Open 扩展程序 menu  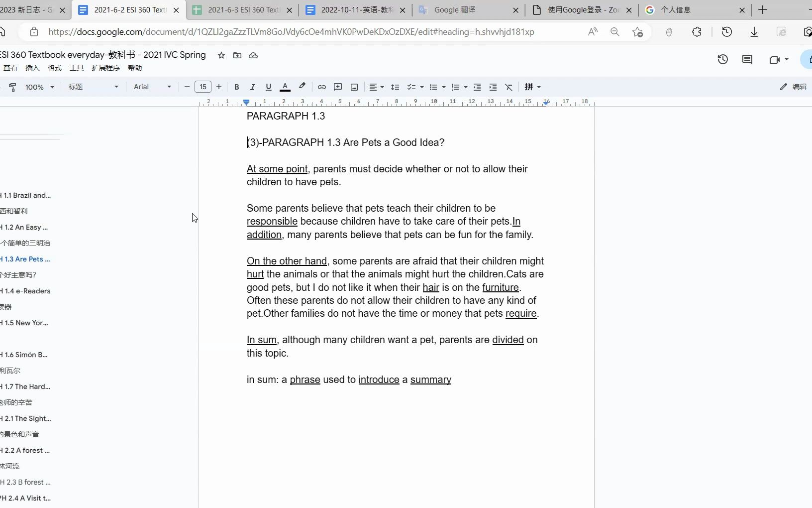pos(106,68)
